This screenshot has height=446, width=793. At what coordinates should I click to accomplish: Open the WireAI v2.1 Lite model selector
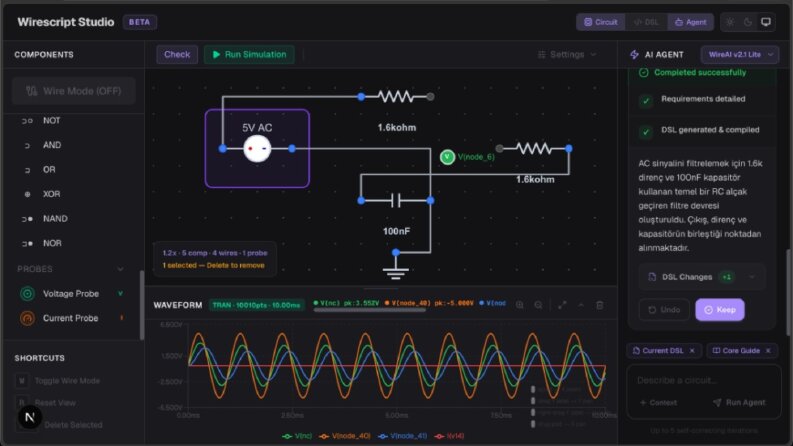740,55
